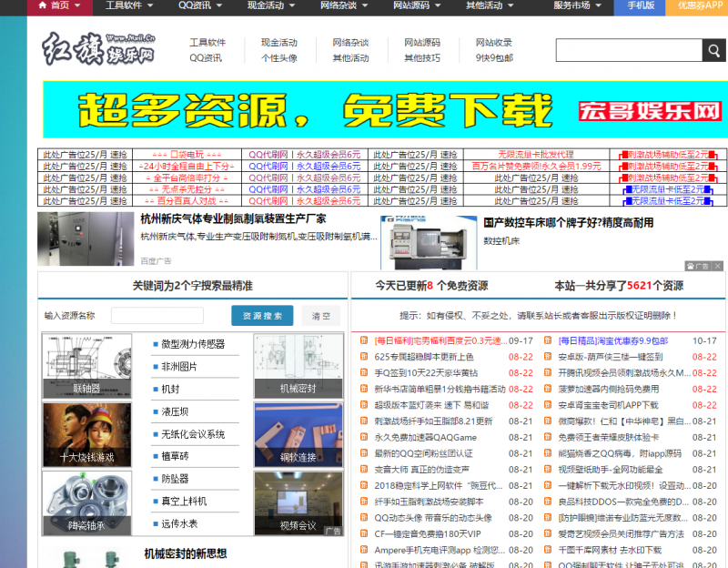This screenshot has width=728, height=568.
Task: Click the 百分百真人对战 ad cell
Action: point(187,201)
